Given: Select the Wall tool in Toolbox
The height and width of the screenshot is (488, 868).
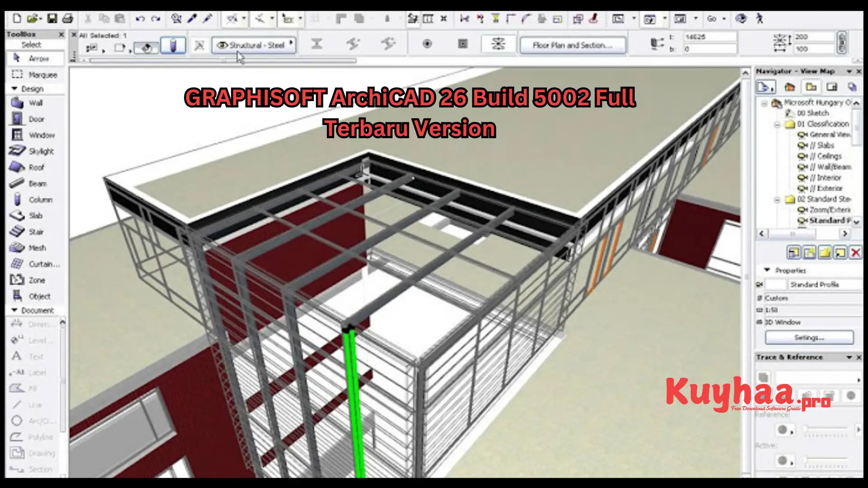Looking at the screenshot, I should tap(35, 103).
